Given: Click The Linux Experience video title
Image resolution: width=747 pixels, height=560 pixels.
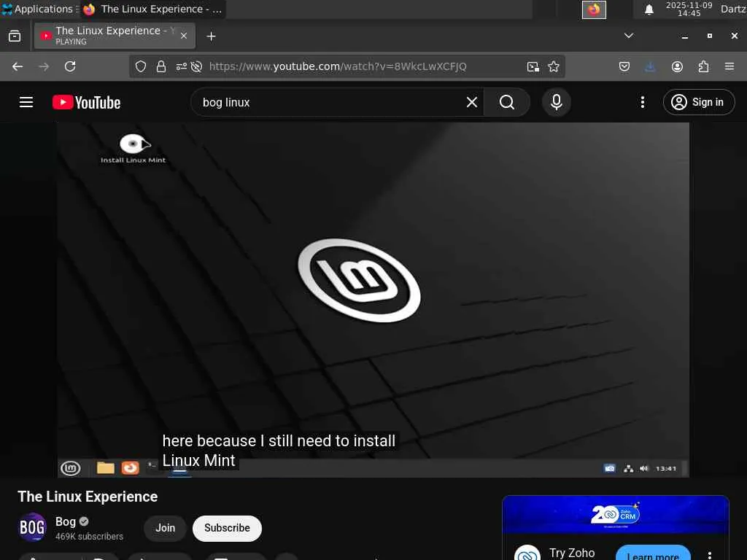Looking at the screenshot, I should (88, 497).
